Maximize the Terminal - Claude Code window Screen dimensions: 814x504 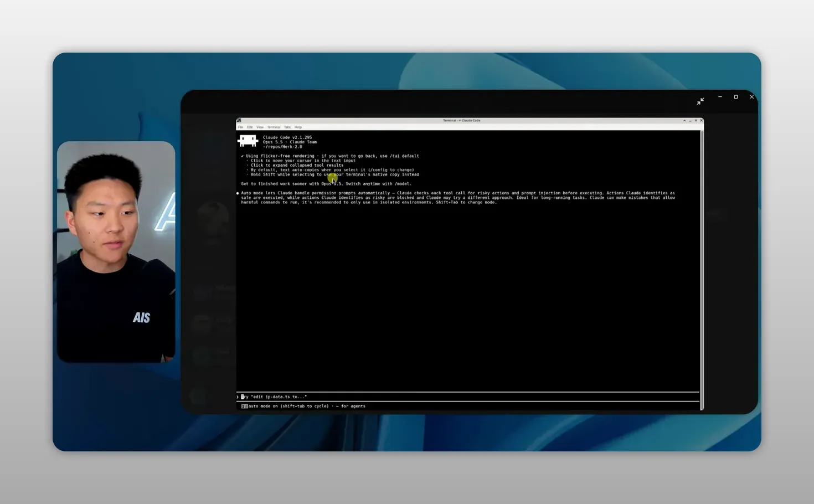pos(696,120)
